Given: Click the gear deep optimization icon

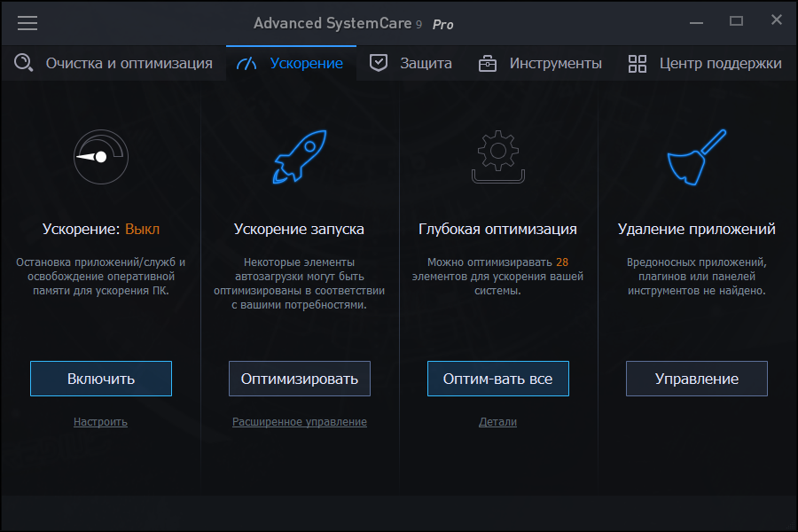Looking at the screenshot, I should [x=497, y=156].
